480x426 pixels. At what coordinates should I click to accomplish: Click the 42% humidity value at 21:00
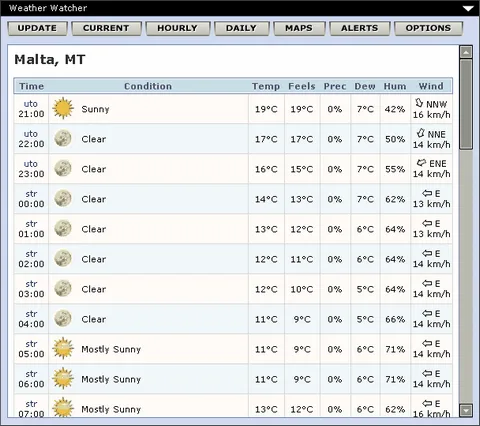(395, 109)
